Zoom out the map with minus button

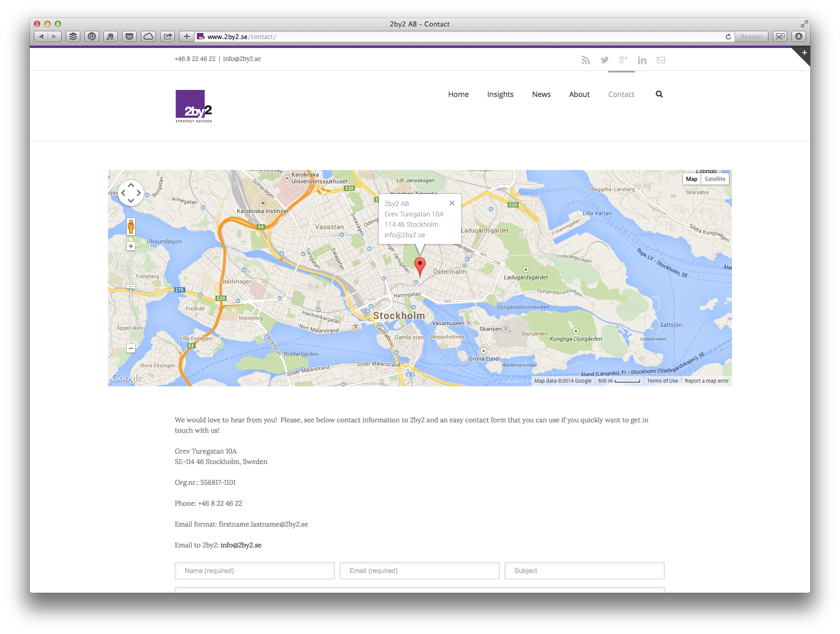[131, 348]
